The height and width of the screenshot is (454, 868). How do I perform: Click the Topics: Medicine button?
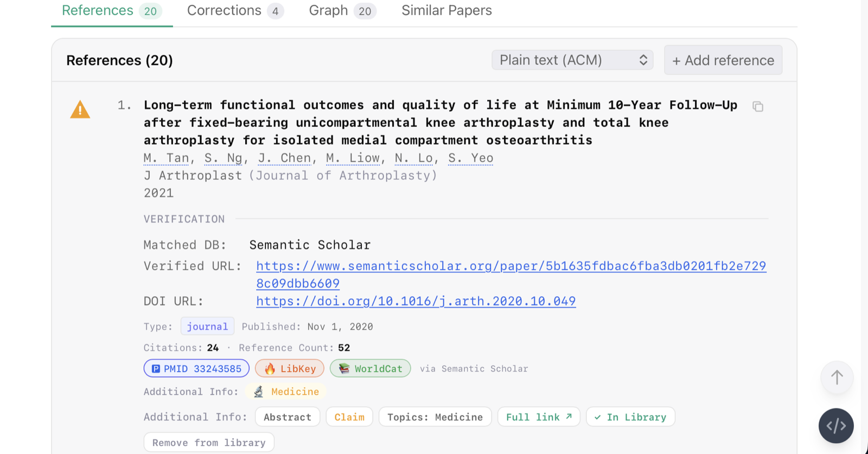(435, 417)
